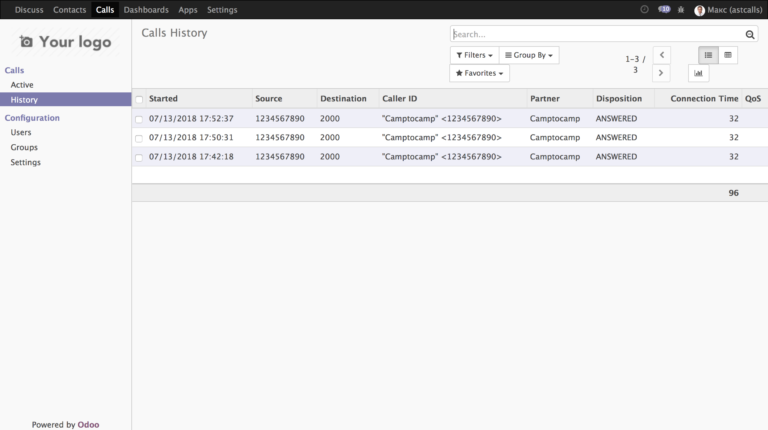Go to next page arrow
The width and height of the screenshot is (768, 430).
[661, 73]
